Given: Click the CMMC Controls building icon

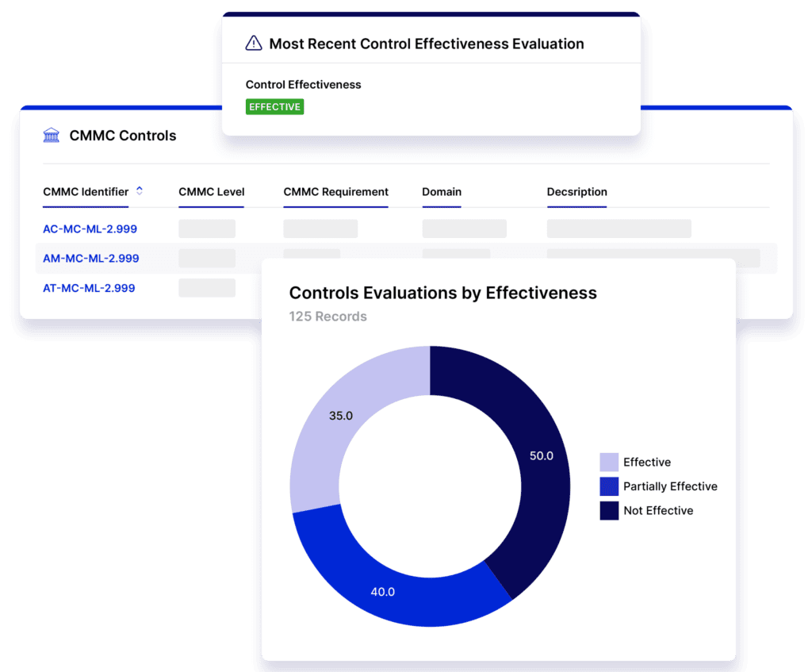Looking at the screenshot, I should pyautogui.click(x=52, y=135).
